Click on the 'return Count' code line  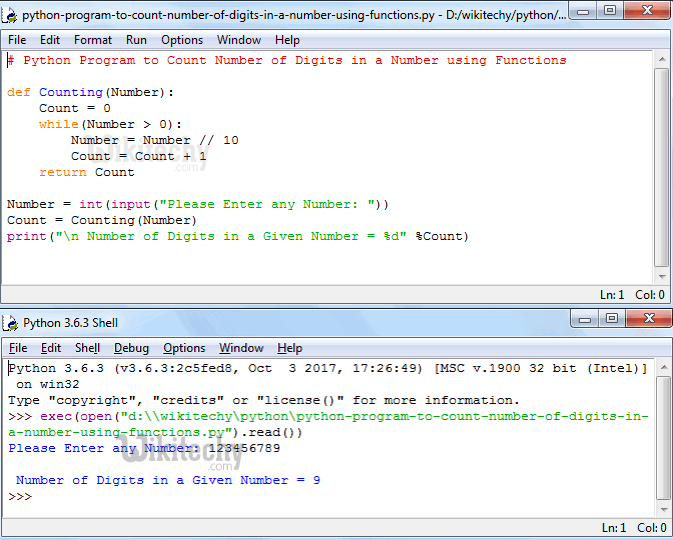(x=86, y=172)
